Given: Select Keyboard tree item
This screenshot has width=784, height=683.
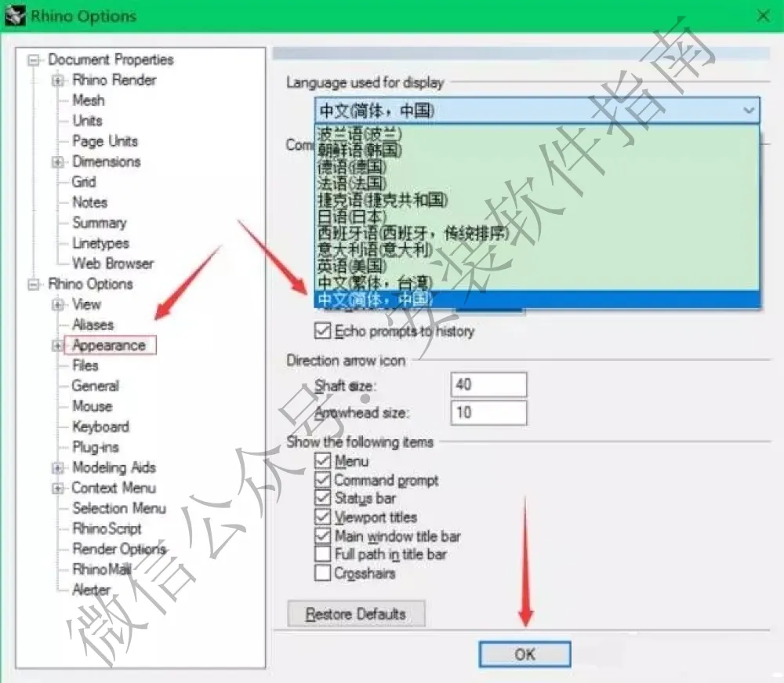Looking at the screenshot, I should [101, 427].
